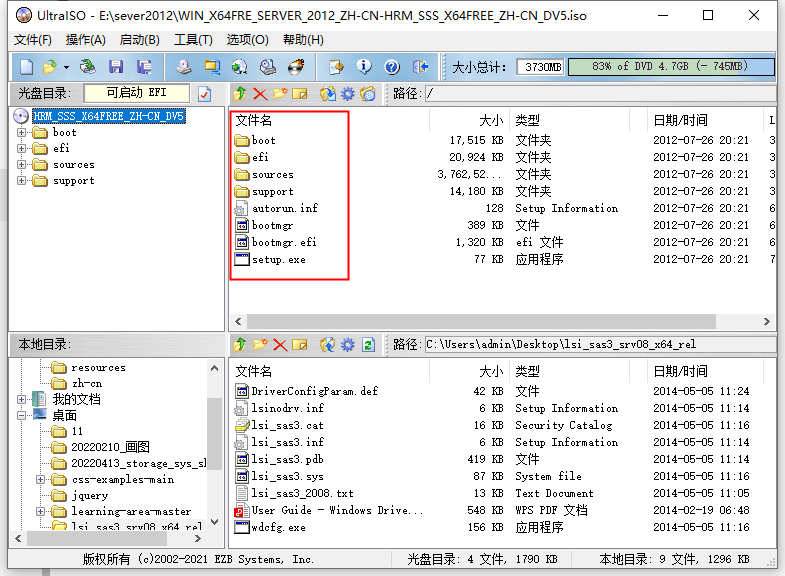Sort disc files by 大小 column

469,120
